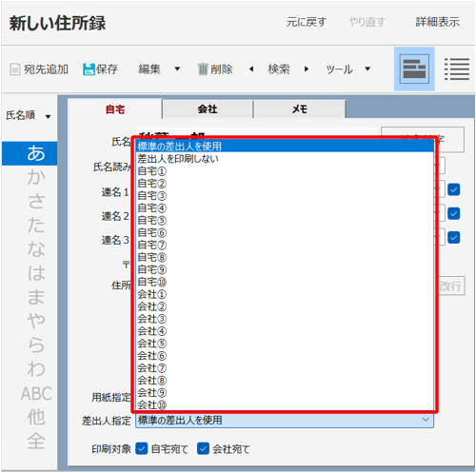
Task: Jump to the わ index row
Action: point(30,369)
